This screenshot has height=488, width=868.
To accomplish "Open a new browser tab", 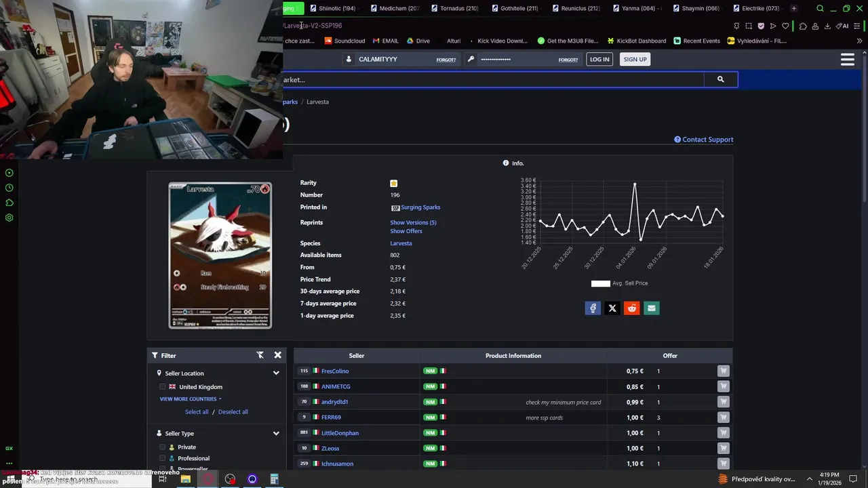I will [x=793, y=8].
